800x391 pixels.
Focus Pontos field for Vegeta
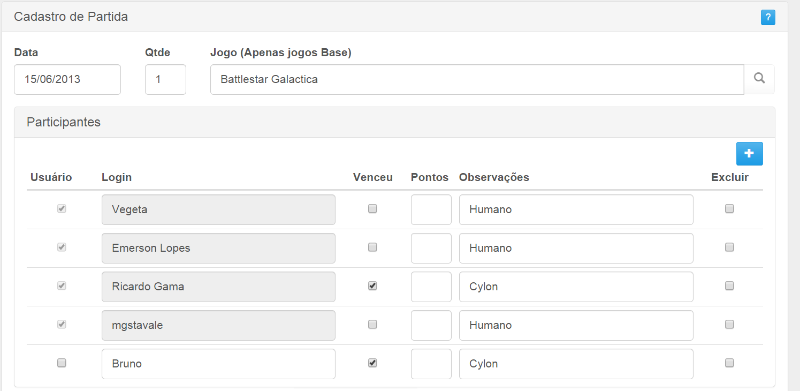tap(431, 209)
